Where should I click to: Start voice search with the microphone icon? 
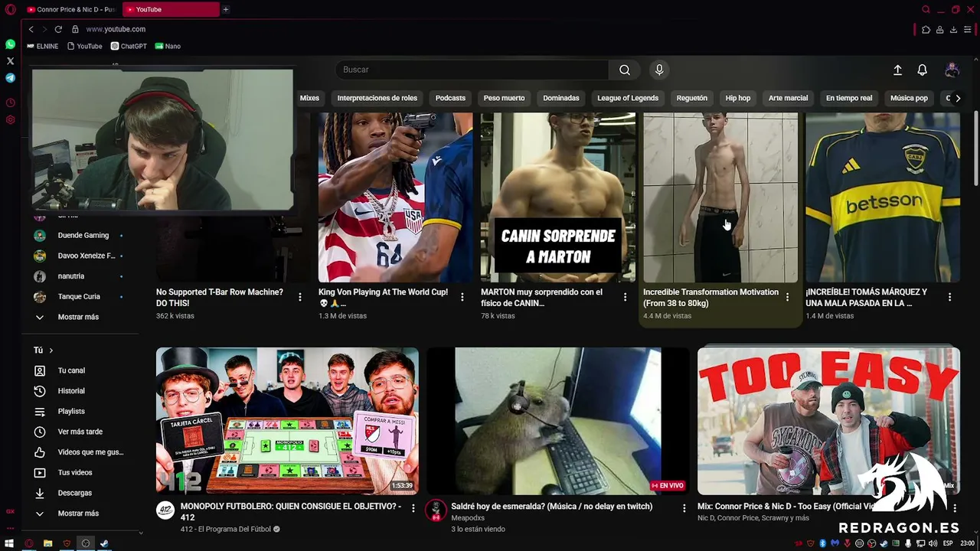point(659,70)
